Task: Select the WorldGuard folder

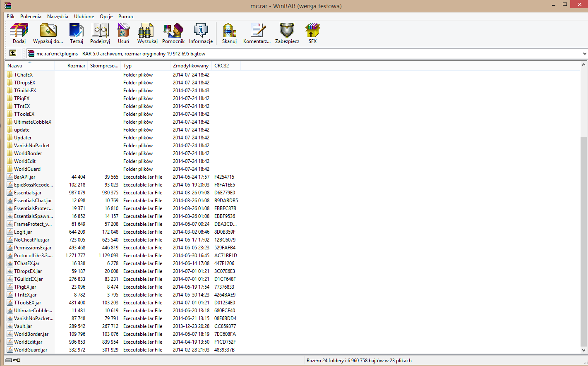Action: tap(27, 169)
